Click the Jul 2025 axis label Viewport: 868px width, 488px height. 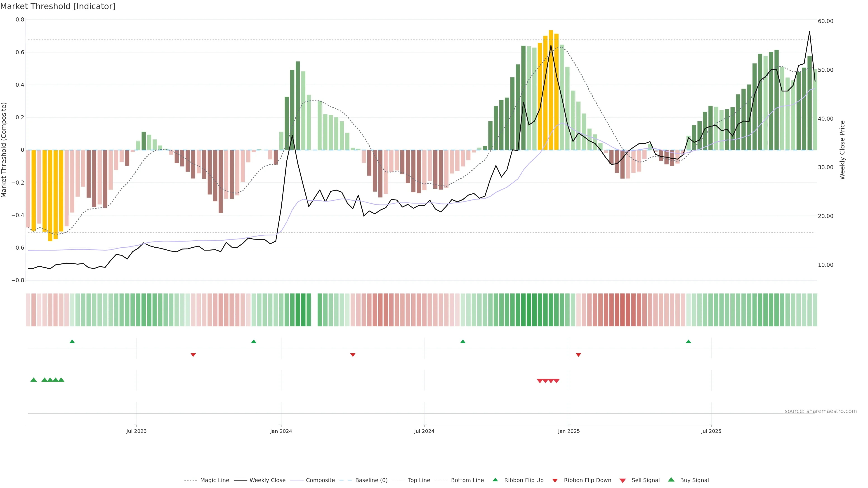711,431
